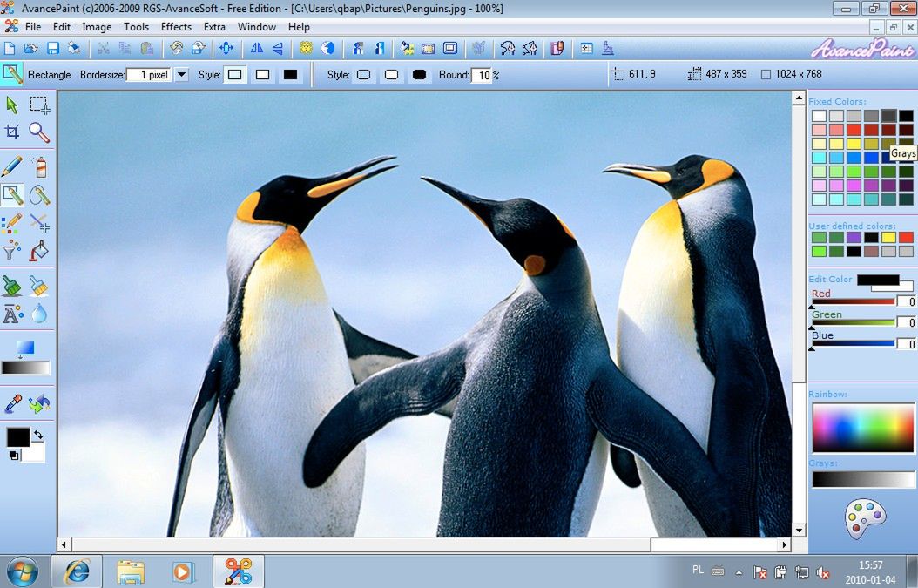Select the eyedropper Color picker tool
The height and width of the screenshot is (588, 918).
[x=12, y=403]
